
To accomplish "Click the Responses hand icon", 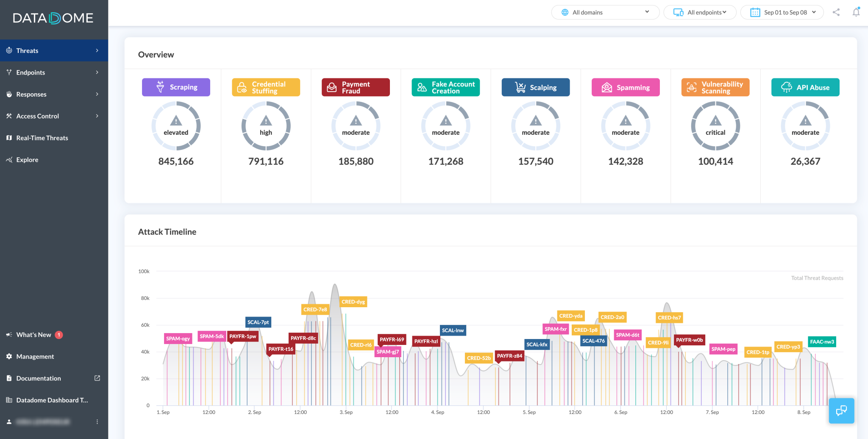I will click(9, 94).
